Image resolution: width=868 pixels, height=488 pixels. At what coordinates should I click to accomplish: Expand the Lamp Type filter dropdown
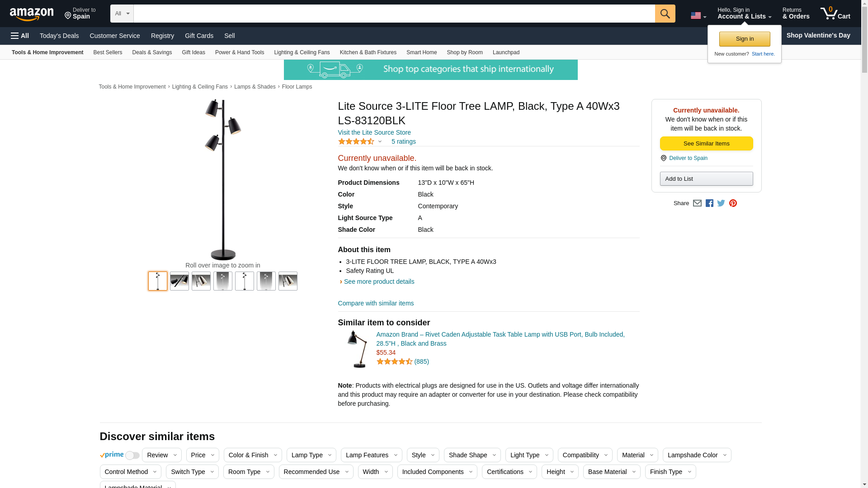311,455
